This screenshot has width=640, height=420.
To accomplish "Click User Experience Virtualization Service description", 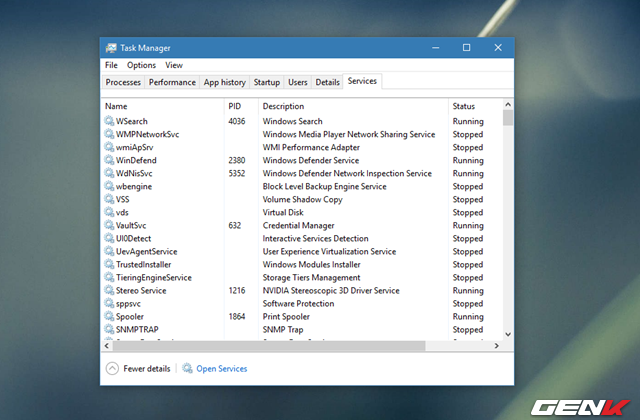I will (x=329, y=251).
